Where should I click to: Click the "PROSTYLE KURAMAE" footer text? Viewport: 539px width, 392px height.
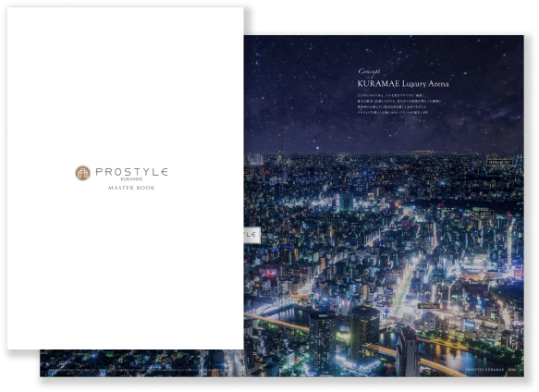[x=484, y=370]
